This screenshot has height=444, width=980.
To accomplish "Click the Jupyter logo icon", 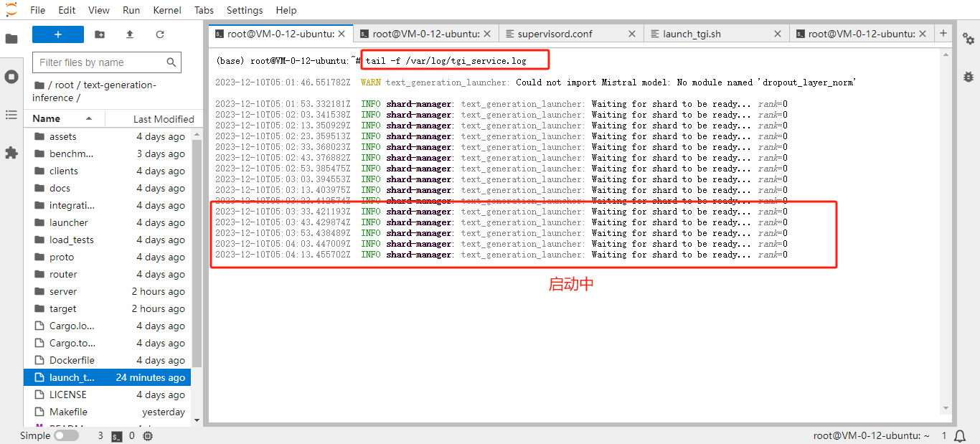I will (x=11, y=9).
